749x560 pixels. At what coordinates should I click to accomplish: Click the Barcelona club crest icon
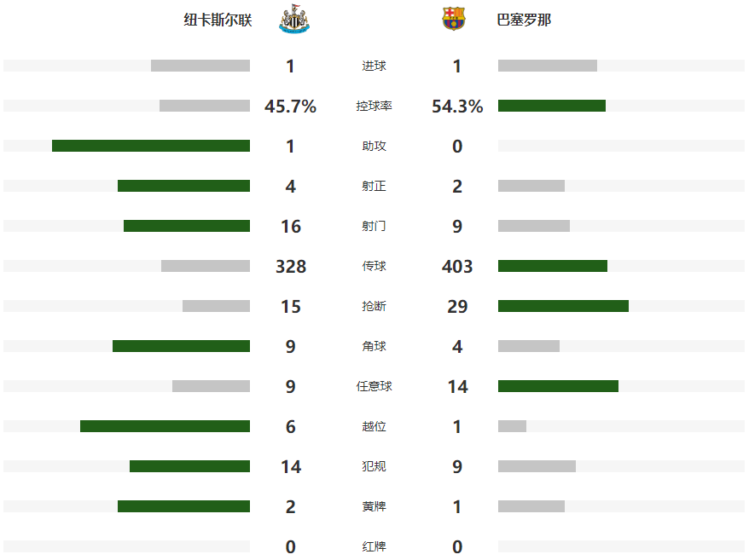click(x=454, y=19)
